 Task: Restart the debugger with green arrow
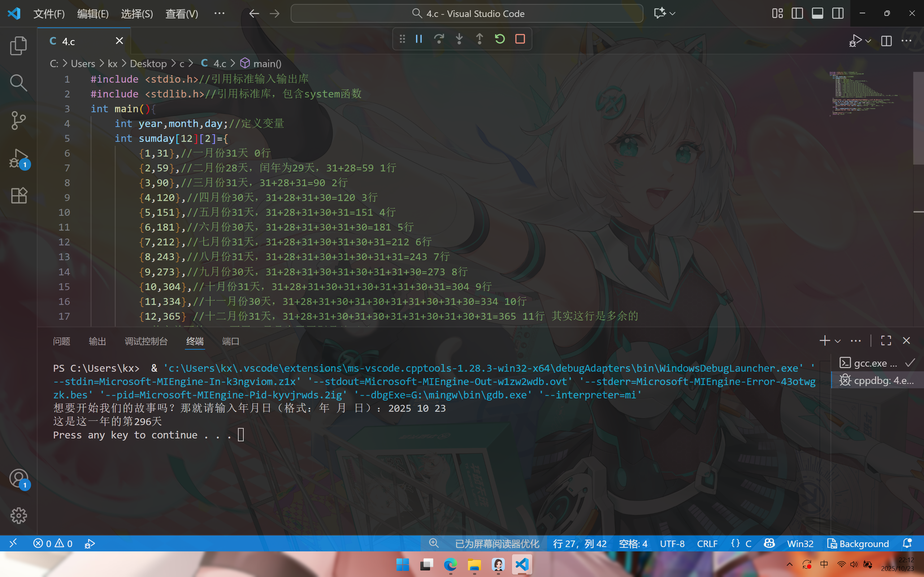tap(500, 39)
